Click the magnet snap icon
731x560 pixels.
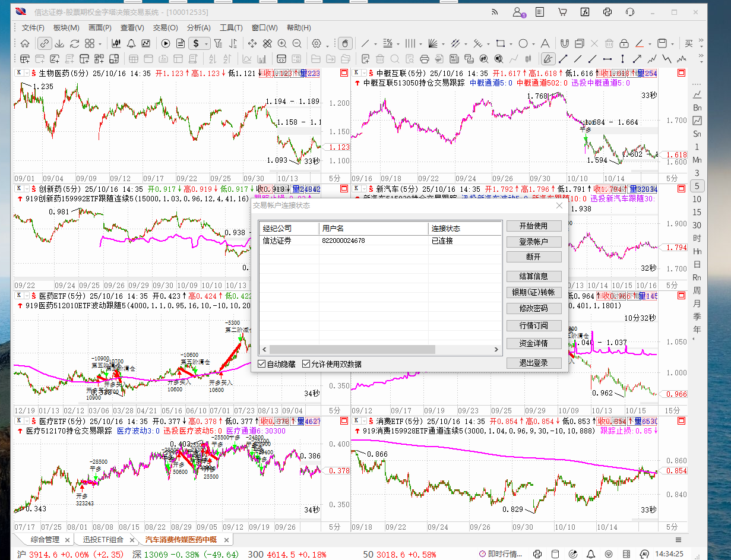(564, 43)
